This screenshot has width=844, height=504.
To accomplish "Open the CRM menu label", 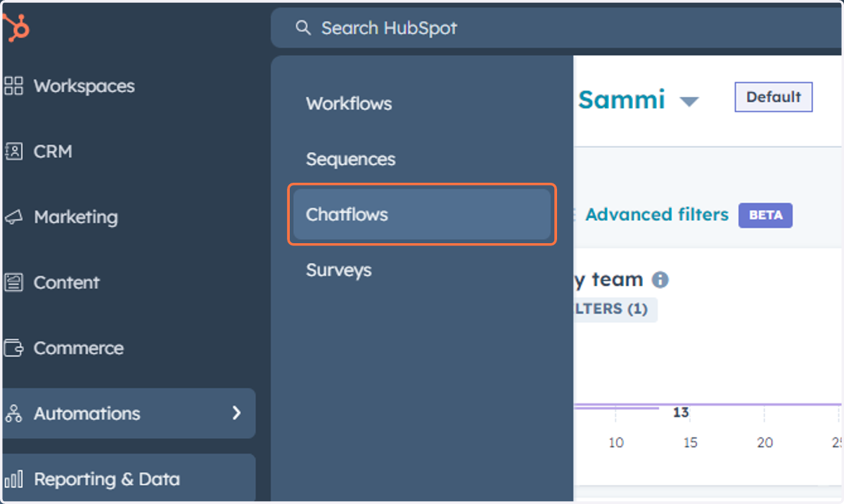I will [53, 151].
